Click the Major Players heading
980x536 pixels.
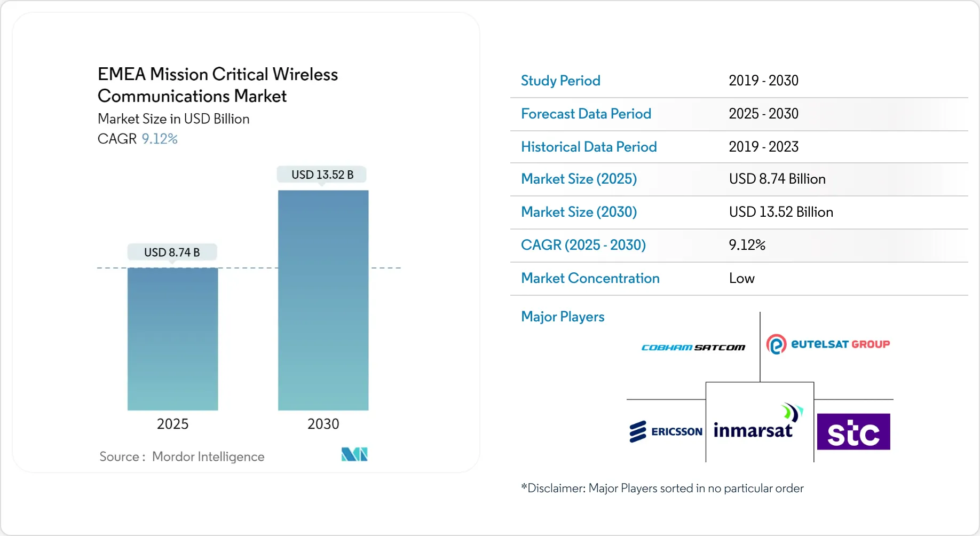563,317
